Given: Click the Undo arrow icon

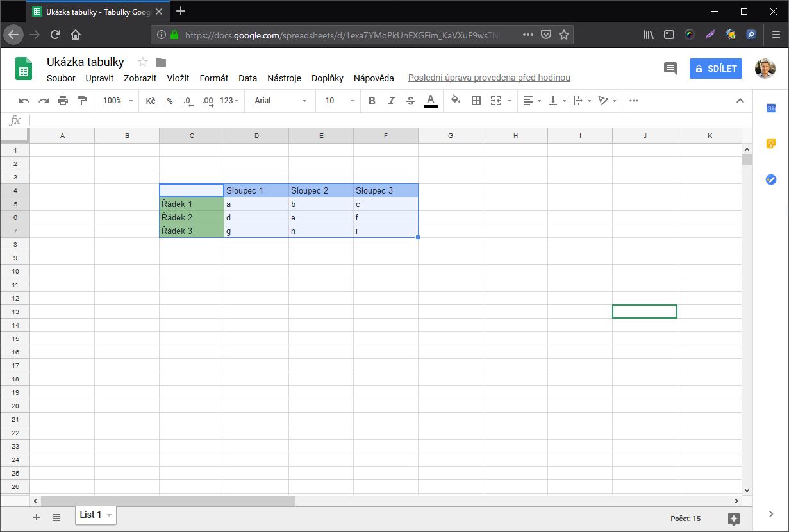Looking at the screenshot, I should point(24,101).
